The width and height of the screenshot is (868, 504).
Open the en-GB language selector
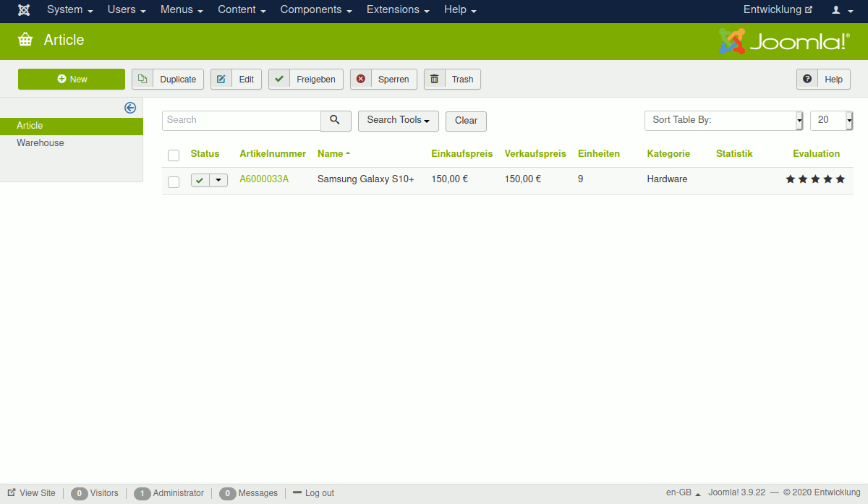(684, 493)
